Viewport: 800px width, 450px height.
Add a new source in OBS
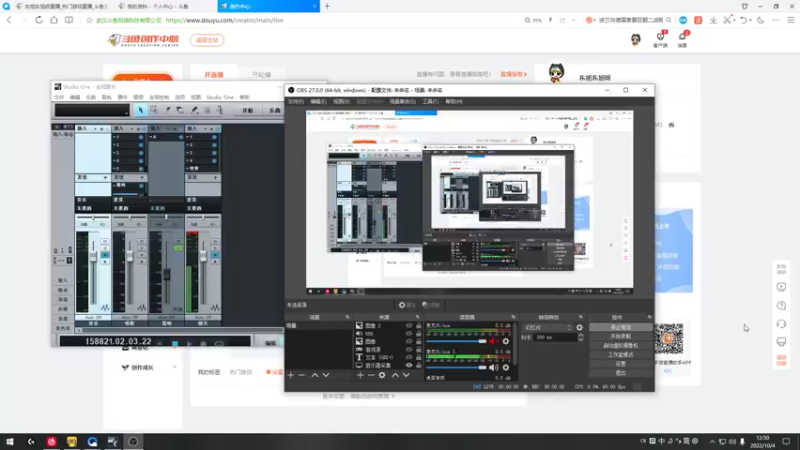[360, 375]
